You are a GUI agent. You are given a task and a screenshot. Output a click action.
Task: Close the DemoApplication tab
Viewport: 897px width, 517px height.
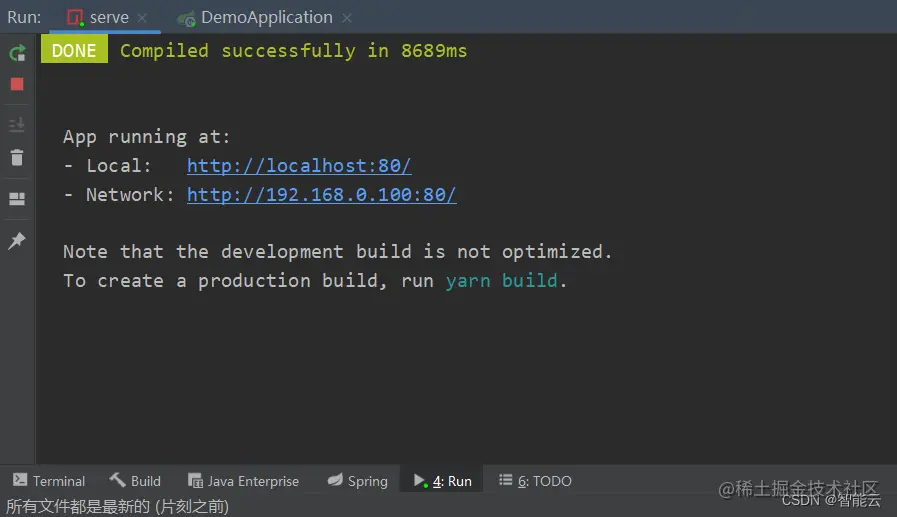(347, 18)
